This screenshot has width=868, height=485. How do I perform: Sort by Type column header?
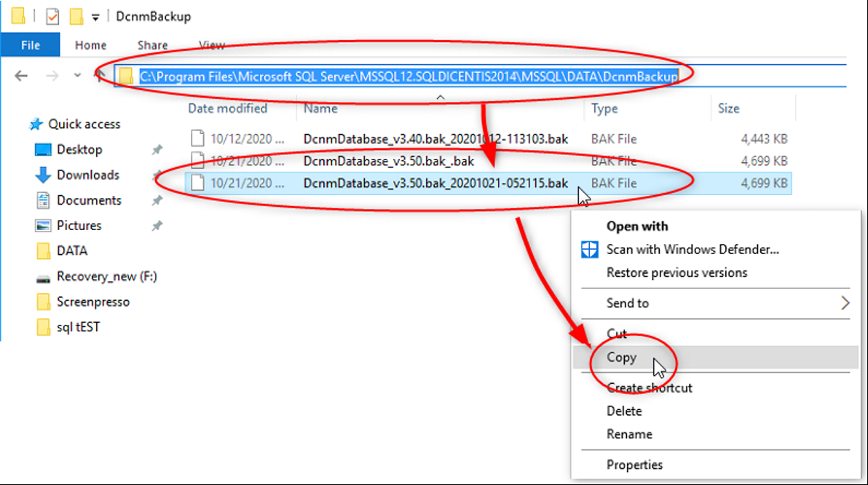tap(604, 109)
